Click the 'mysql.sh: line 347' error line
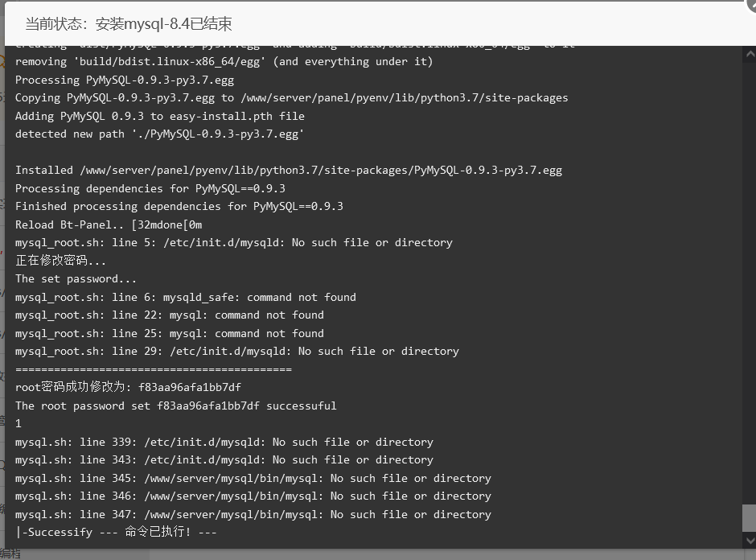 [x=253, y=514]
